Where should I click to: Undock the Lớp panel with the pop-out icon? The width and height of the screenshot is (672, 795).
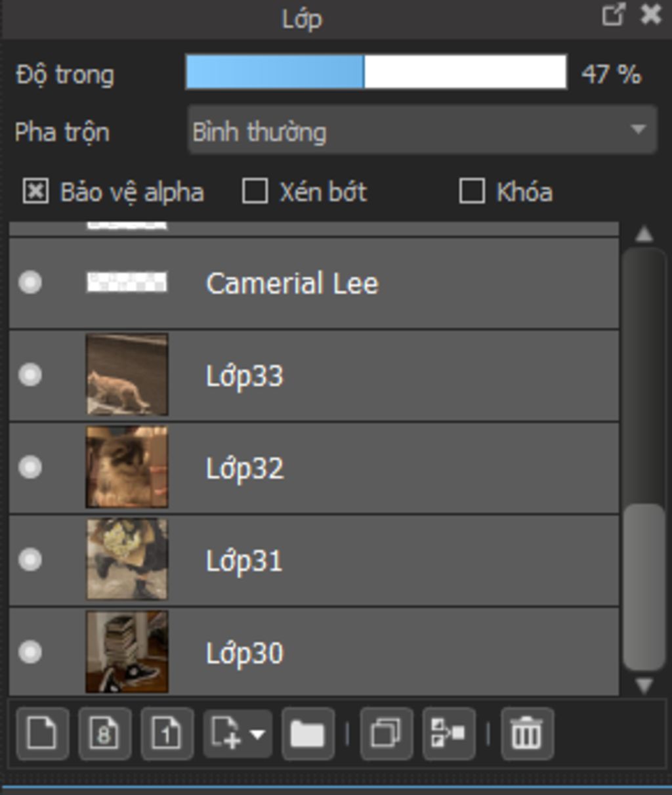613,15
